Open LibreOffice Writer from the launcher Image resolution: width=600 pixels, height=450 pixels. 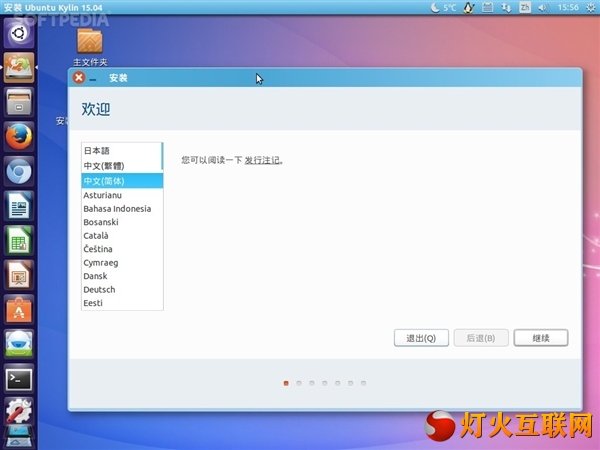(19, 206)
